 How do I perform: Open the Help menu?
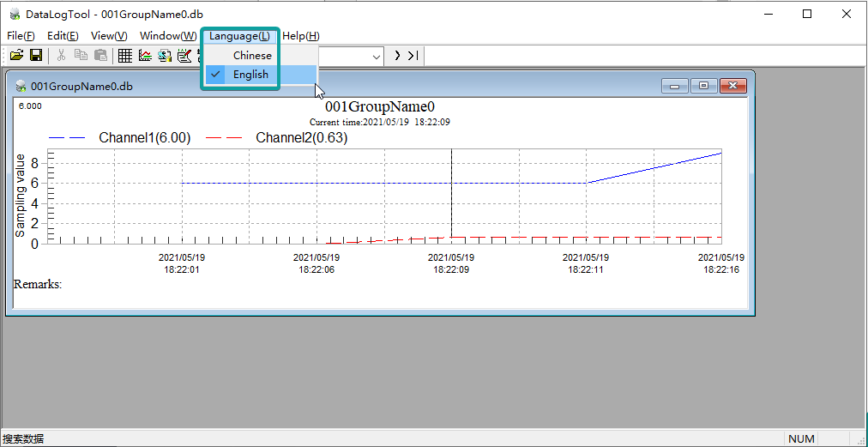[300, 35]
